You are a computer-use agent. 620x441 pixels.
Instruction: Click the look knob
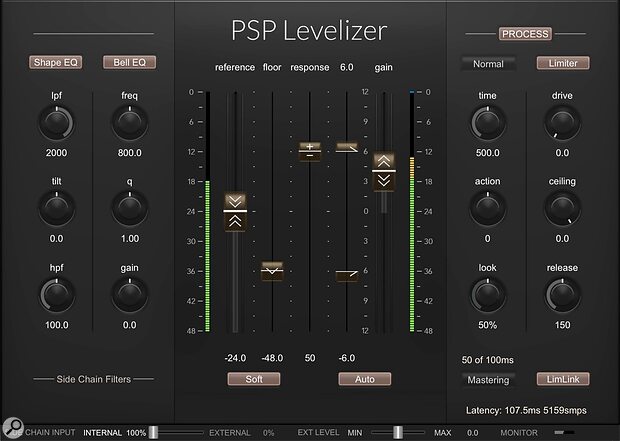tap(488, 295)
